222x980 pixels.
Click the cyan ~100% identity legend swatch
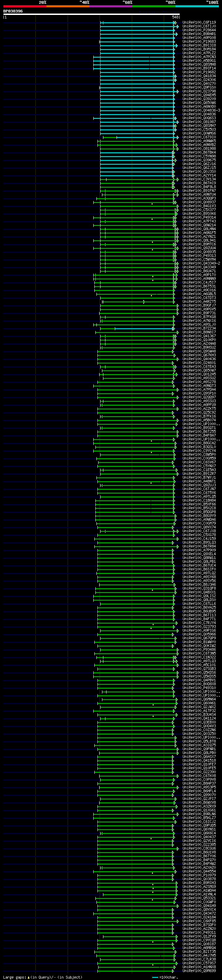click(x=197, y=6)
